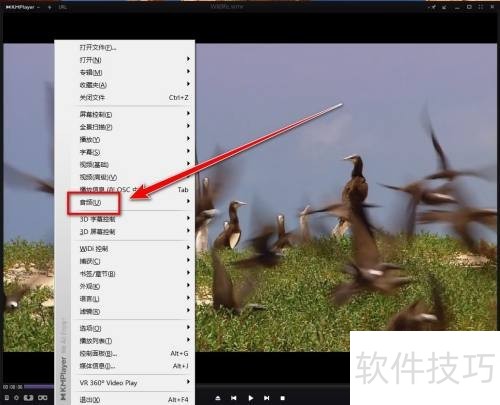Select 控制面板 Alt+G menu entry
Image resolution: width=500 pixels, height=405 pixels.
click(x=133, y=353)
